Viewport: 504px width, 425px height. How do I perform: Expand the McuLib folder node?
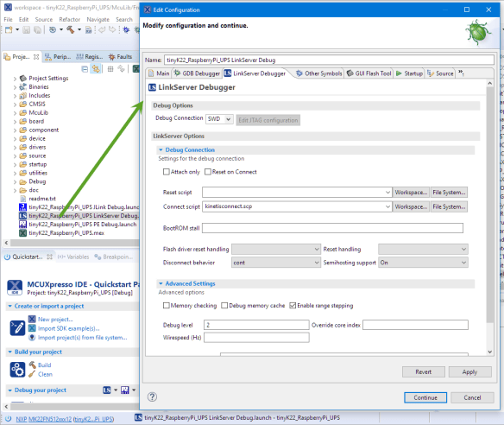pos(15,113)
